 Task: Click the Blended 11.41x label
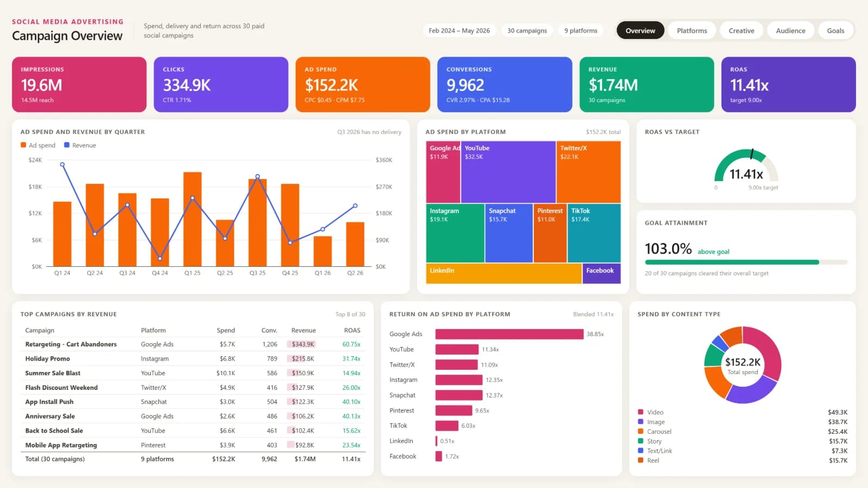(x=593, y=314)
